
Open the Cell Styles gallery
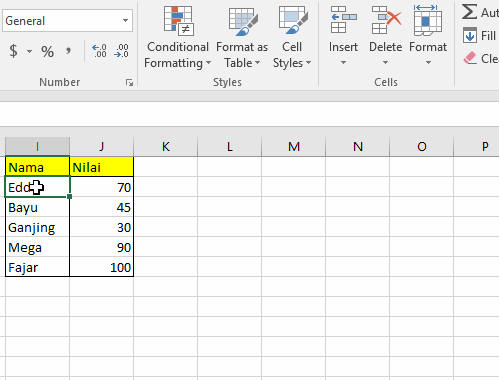click(292, 37)
